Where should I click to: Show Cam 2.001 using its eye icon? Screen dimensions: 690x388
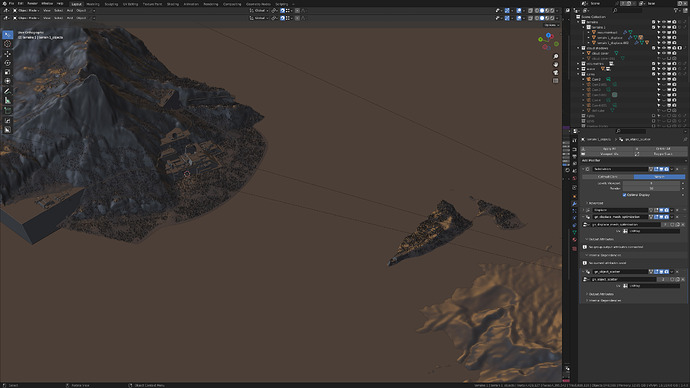pos(664,84)
